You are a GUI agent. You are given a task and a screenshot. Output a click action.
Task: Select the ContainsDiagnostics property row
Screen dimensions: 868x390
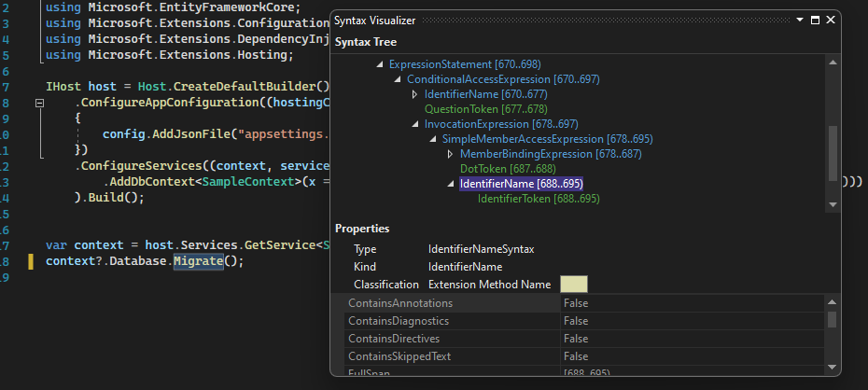[x=584, y=321]
